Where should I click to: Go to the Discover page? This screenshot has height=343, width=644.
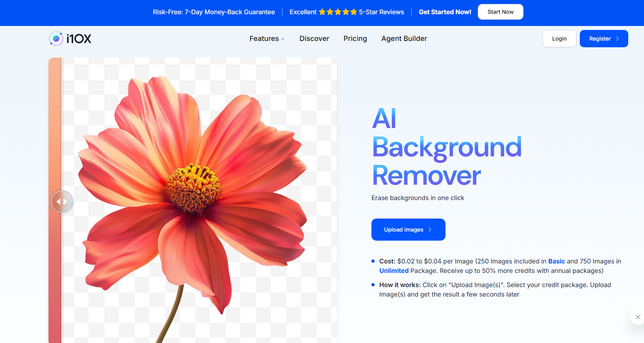tap(314, 39)
